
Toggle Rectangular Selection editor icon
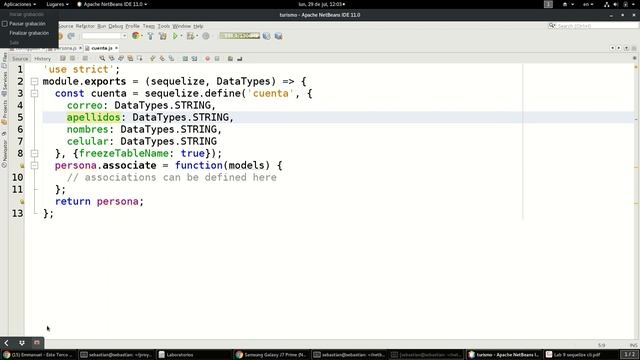(140, 59)
